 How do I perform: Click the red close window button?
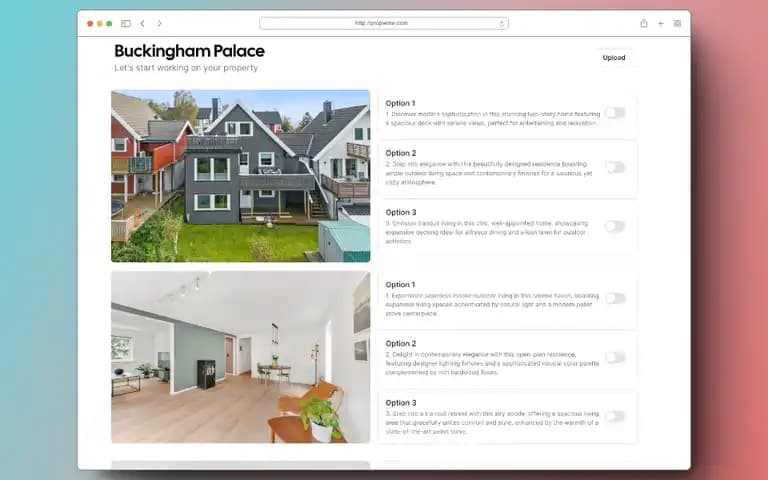pyautogui.click(x=90, y=24)
